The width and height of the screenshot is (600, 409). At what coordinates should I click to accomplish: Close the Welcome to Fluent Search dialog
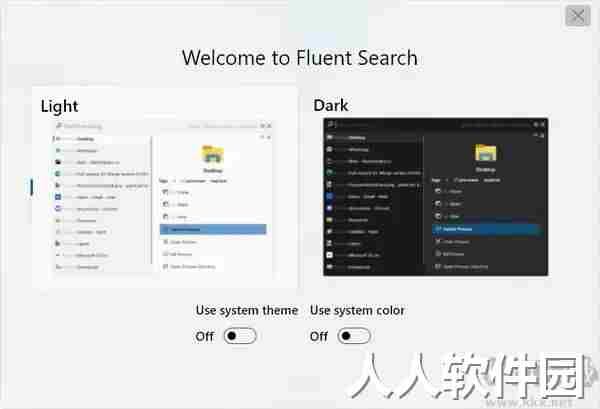577,16
